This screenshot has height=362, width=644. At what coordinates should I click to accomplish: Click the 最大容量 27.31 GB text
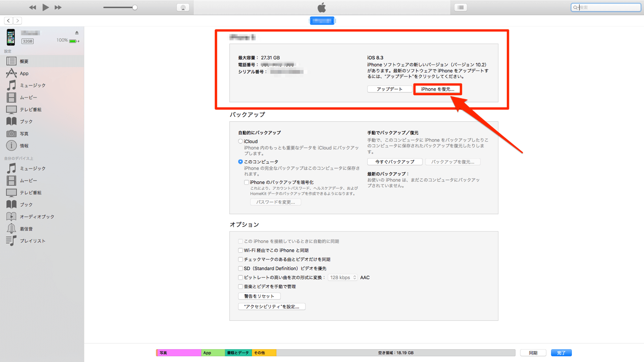[x=259, y=58]
